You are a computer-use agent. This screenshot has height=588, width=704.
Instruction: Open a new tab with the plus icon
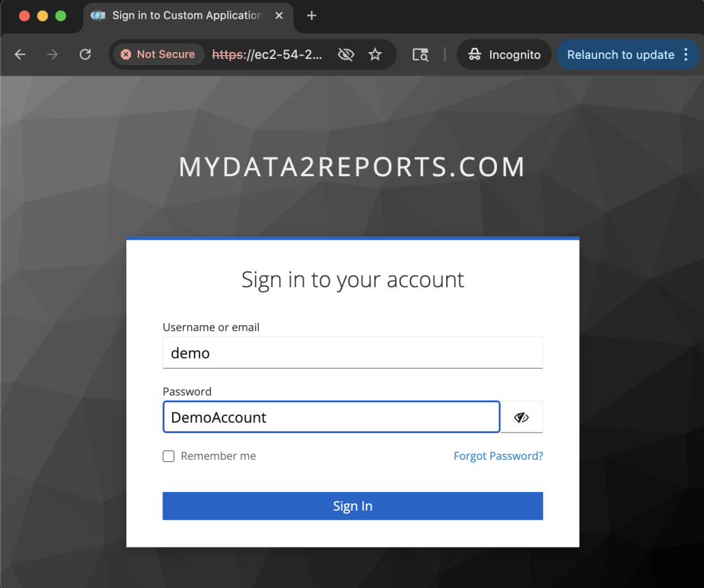click(311, 16)
